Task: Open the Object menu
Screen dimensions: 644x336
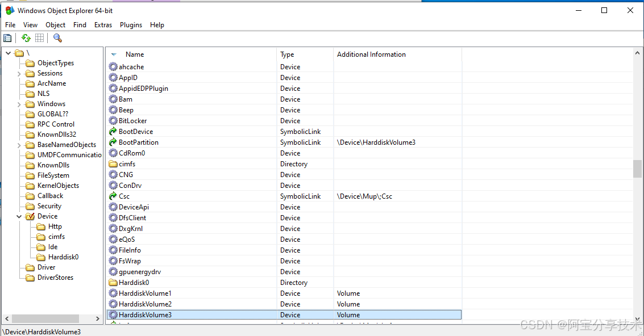Action: pos(56,24)
